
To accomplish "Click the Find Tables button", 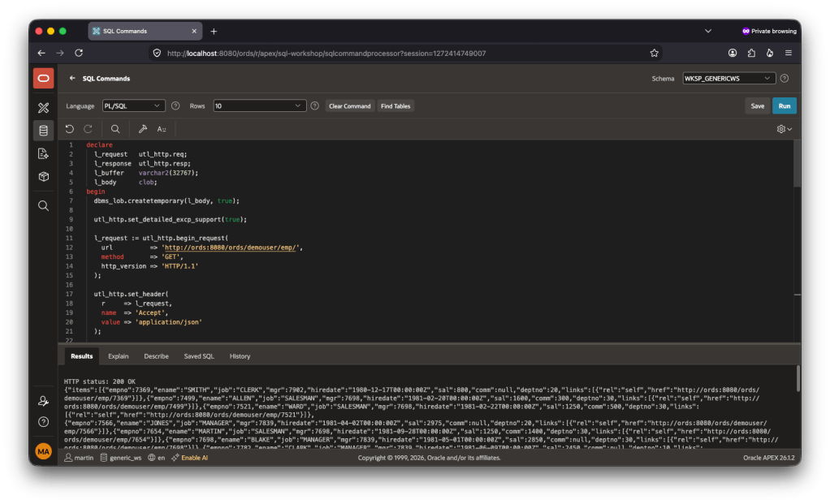I will (x=396, y=106).
